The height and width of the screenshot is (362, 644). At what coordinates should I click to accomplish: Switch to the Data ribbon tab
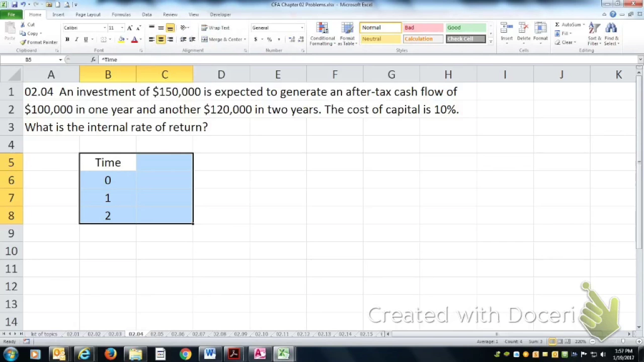coord(147,14)
